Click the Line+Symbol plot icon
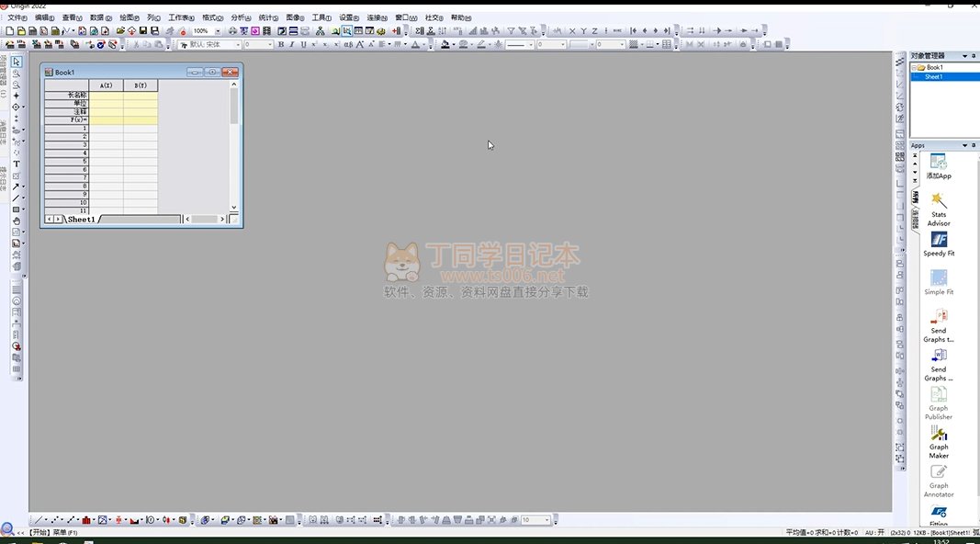This screenshot has width=980, height=544. pyautogui.click(x=71, y=519)
